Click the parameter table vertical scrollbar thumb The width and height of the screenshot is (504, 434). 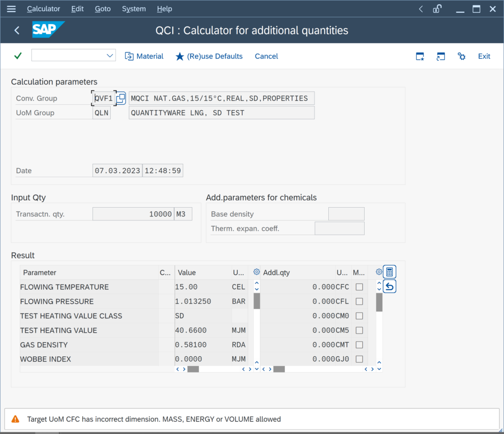point(257,301)
